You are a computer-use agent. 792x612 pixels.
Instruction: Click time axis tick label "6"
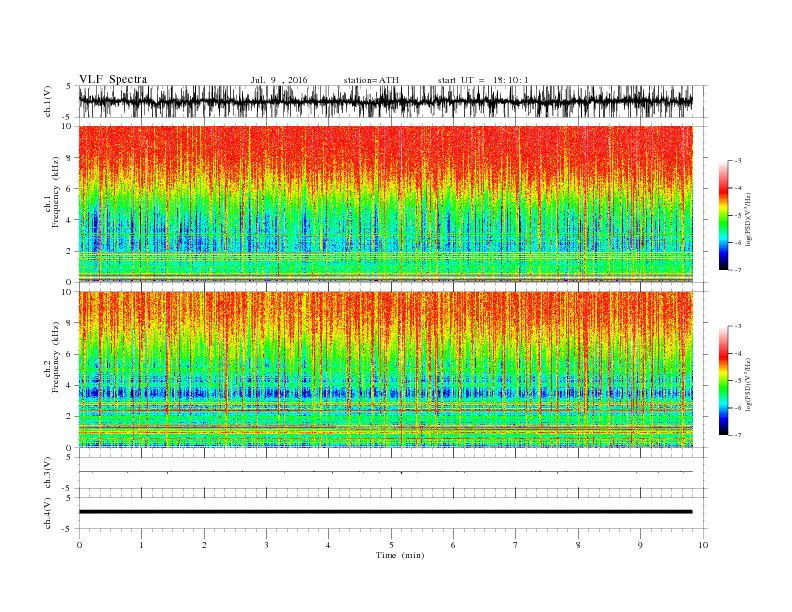coord(453,545)
